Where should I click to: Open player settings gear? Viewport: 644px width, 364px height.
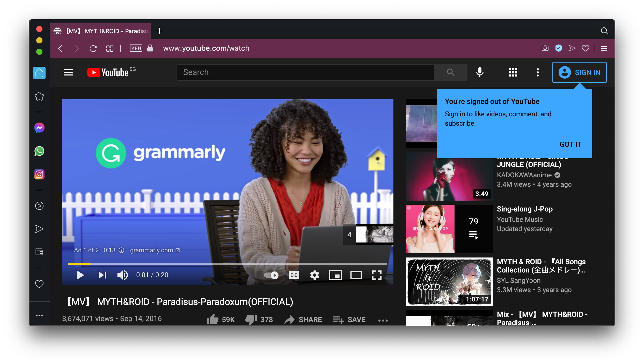click(315, 275)
